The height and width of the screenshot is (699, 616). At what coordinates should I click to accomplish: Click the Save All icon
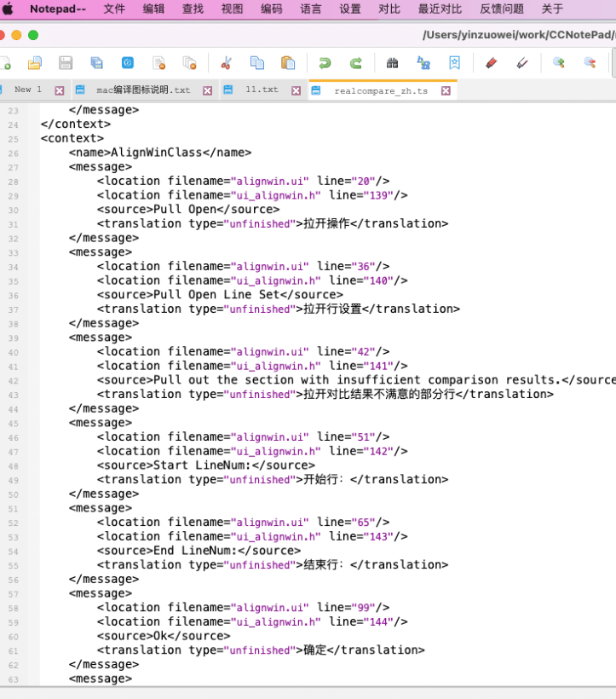(96, 63)
